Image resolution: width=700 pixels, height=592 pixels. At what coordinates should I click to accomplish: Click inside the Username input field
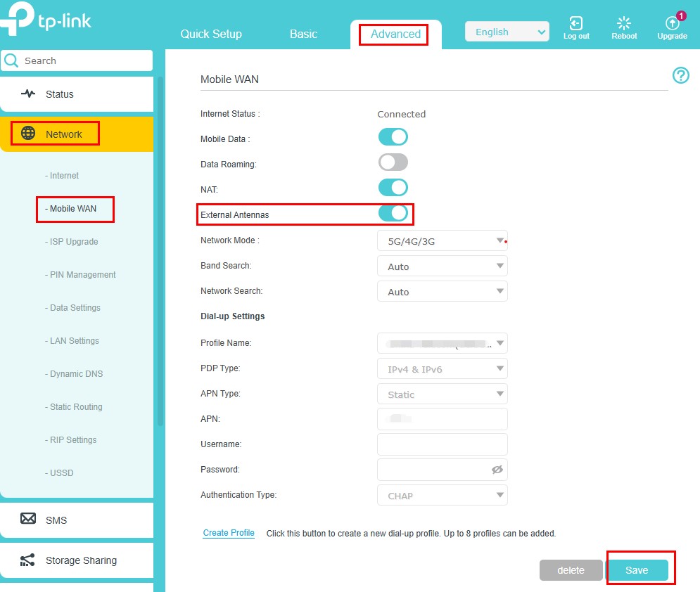click(x=442, y=444)
